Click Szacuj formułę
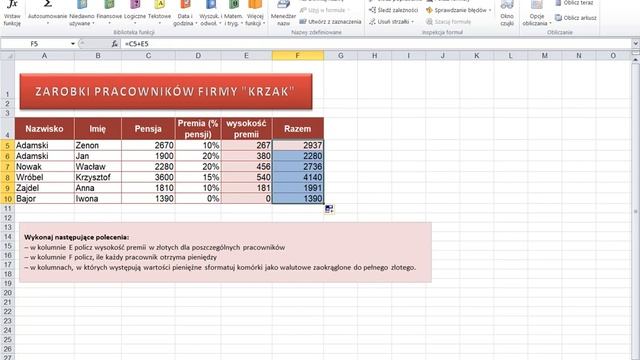Screen dimensions: 640x360 (448, 21)
